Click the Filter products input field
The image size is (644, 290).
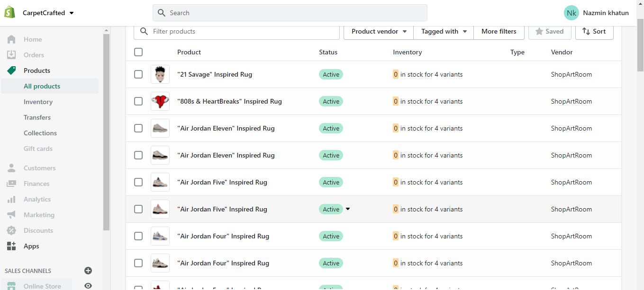(x=242, y=32)
